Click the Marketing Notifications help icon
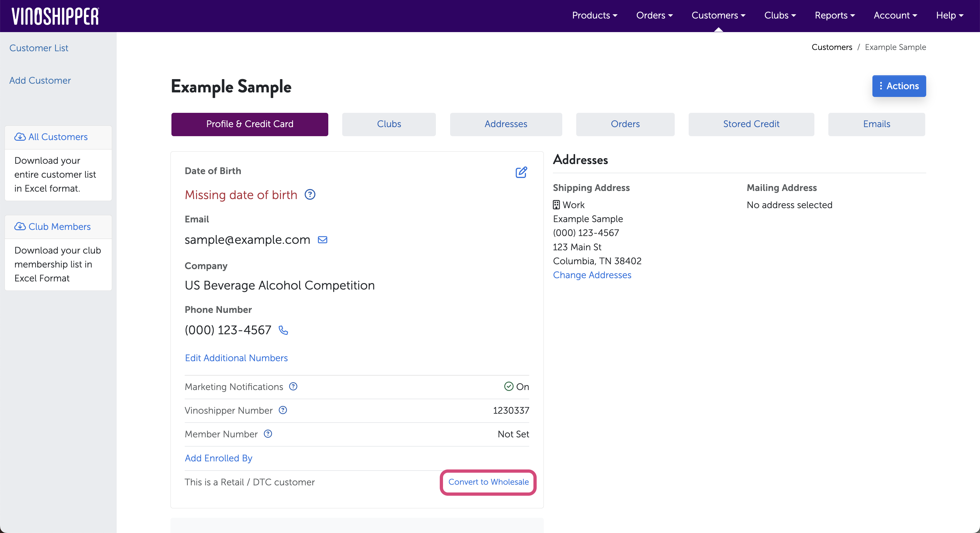 point(293,386)
